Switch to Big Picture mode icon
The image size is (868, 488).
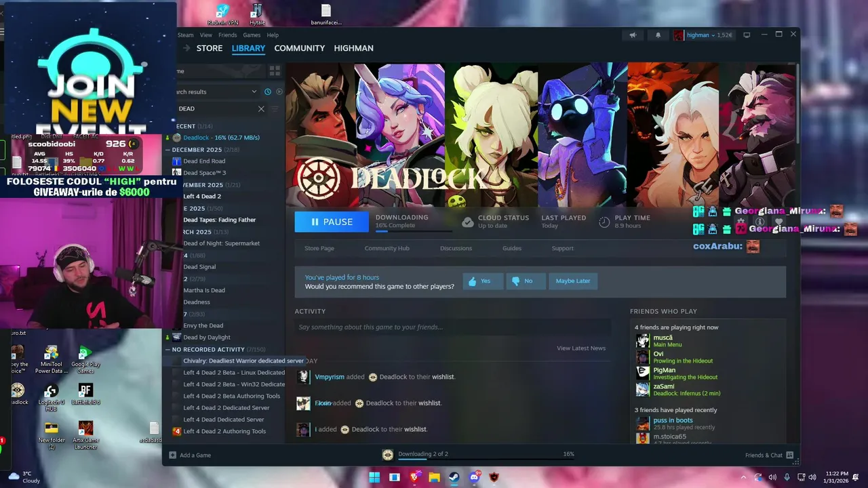coord(747,35)
